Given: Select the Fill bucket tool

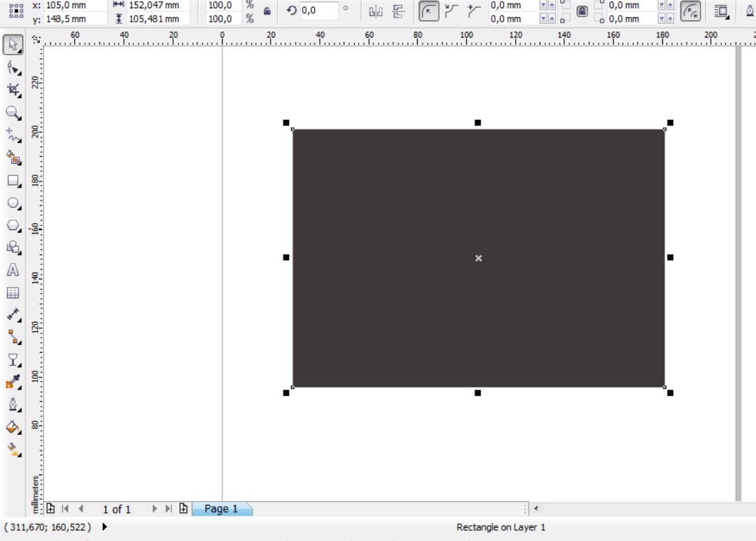Looking at the screenshot, I should [13, 427].
